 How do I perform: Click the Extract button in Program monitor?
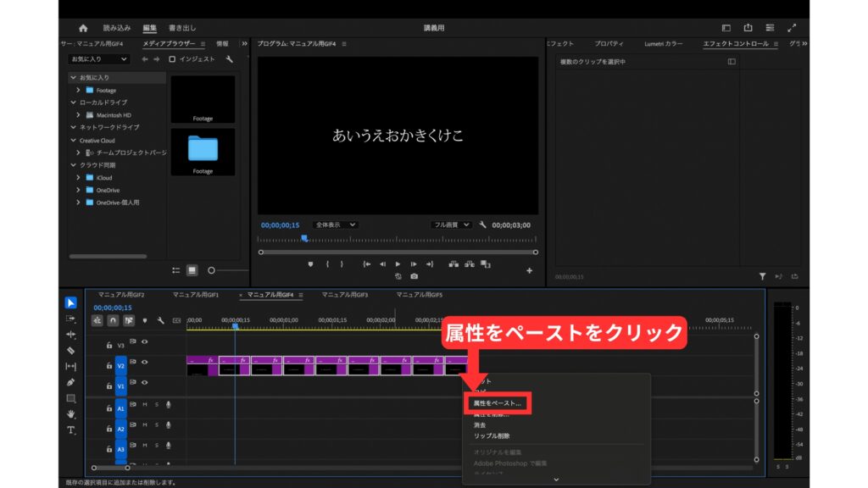[470, 264]
